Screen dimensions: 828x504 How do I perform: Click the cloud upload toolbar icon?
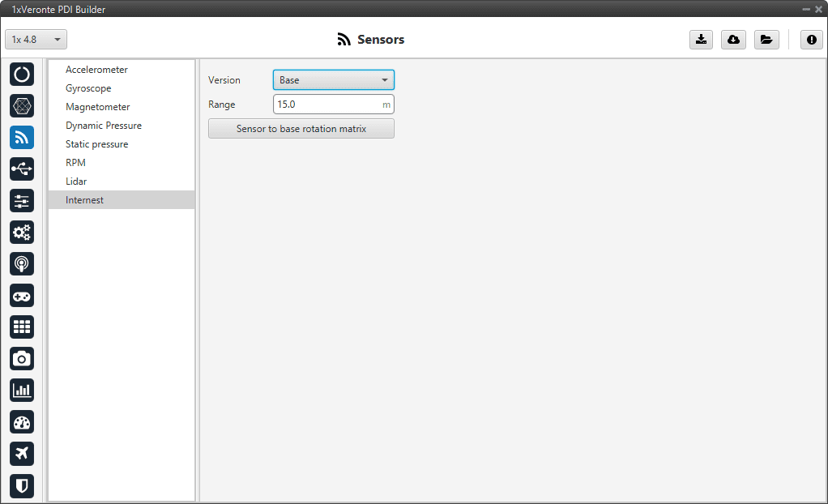coord(733,40)
